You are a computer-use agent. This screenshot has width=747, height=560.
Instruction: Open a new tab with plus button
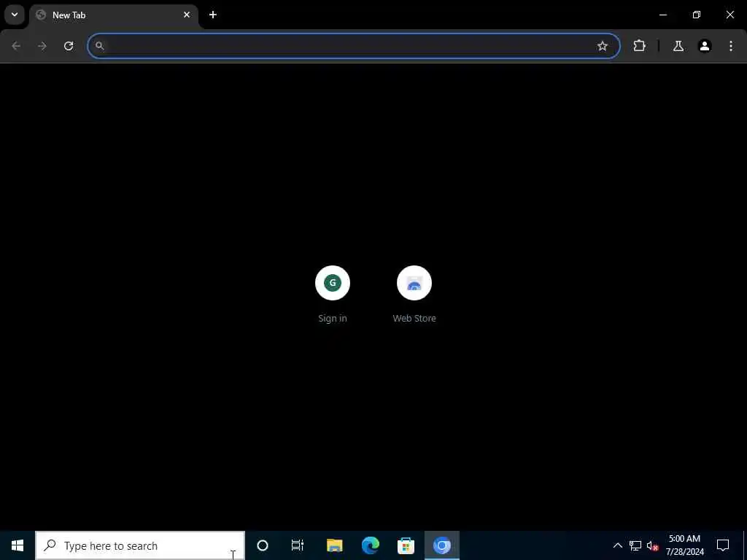click(x=213, y=15)
